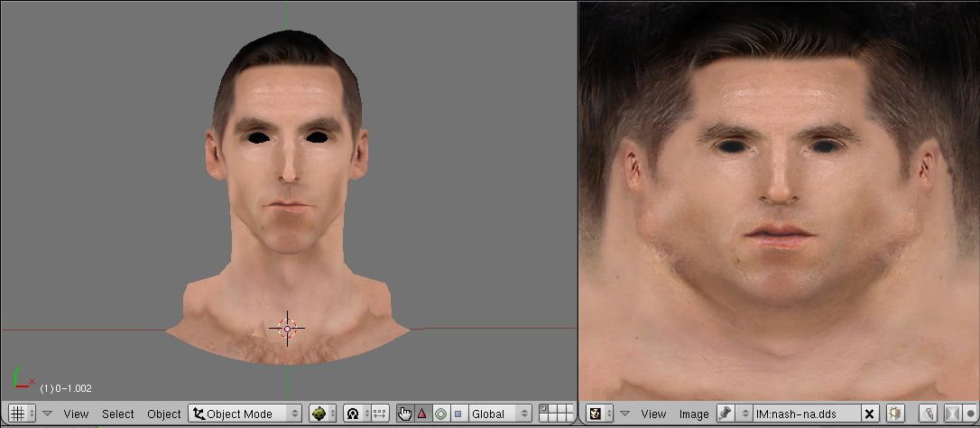Enable the rotate manipulator circle

tap(439, 414)
